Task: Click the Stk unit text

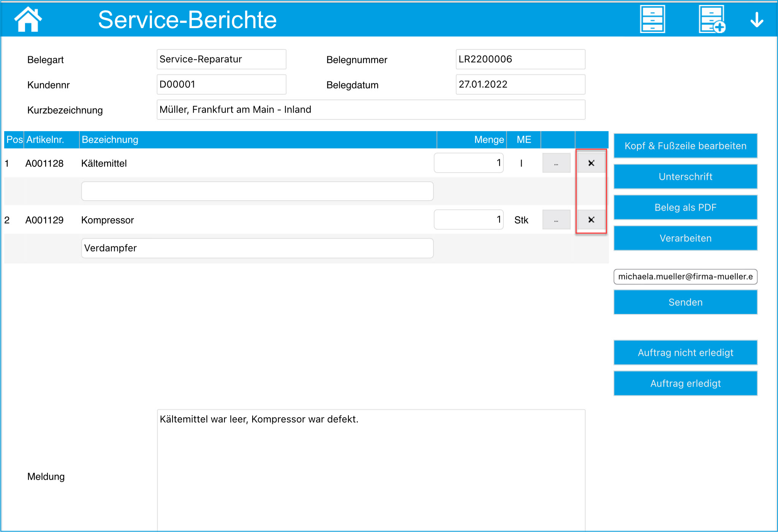Action: pos(521,220)
